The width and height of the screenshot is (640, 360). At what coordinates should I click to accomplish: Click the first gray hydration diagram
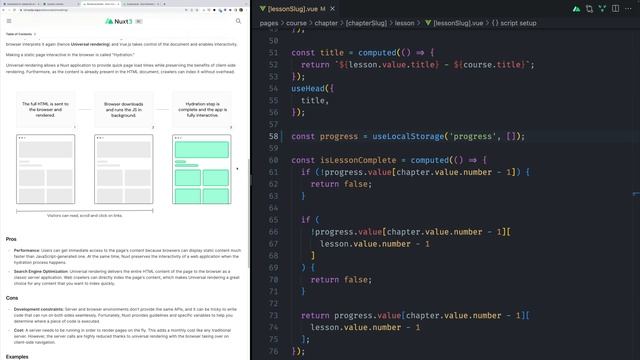point(46,169)
